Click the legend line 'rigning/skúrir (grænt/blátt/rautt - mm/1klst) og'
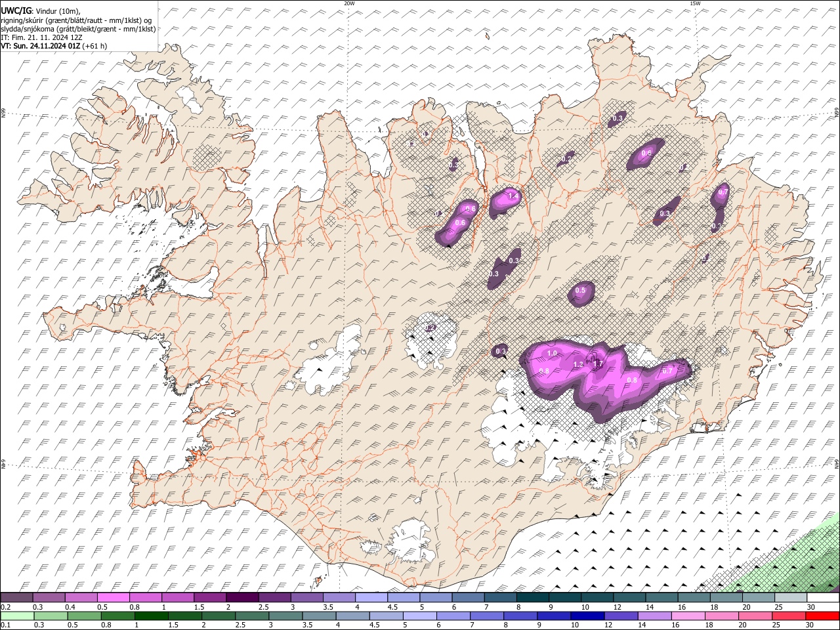Viewport: 840px width, 630px height. 75,20
